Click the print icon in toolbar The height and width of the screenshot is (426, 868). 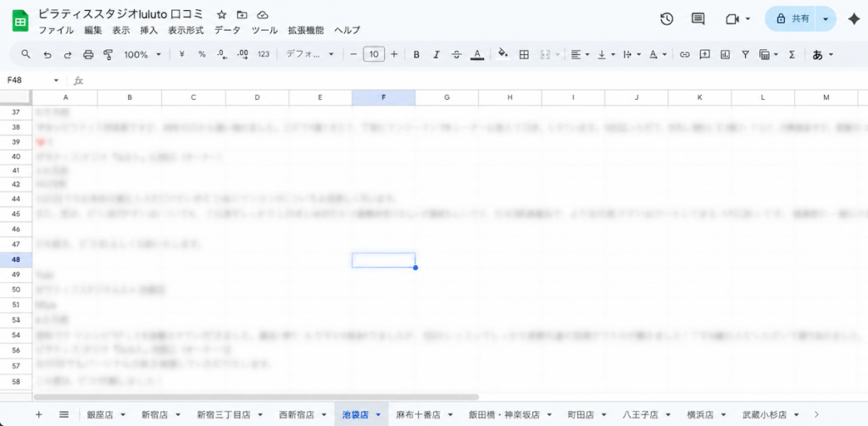(88, 54)
